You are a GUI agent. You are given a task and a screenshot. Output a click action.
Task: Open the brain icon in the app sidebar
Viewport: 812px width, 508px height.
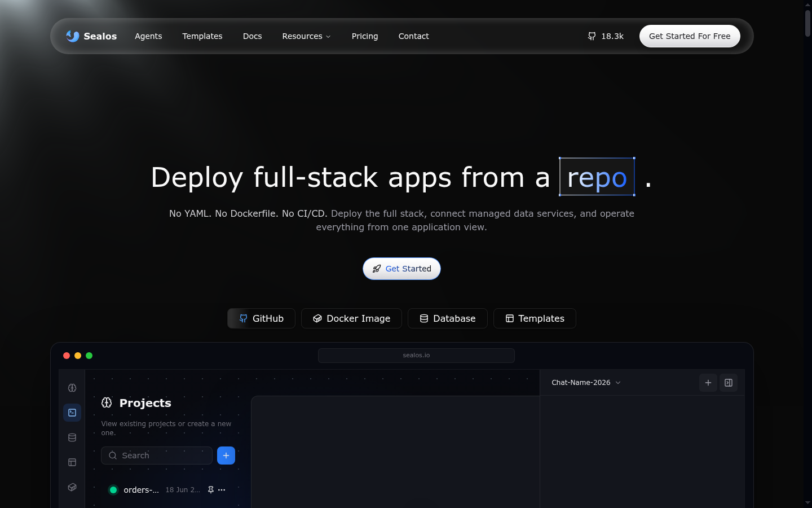(x=72, y=388)
